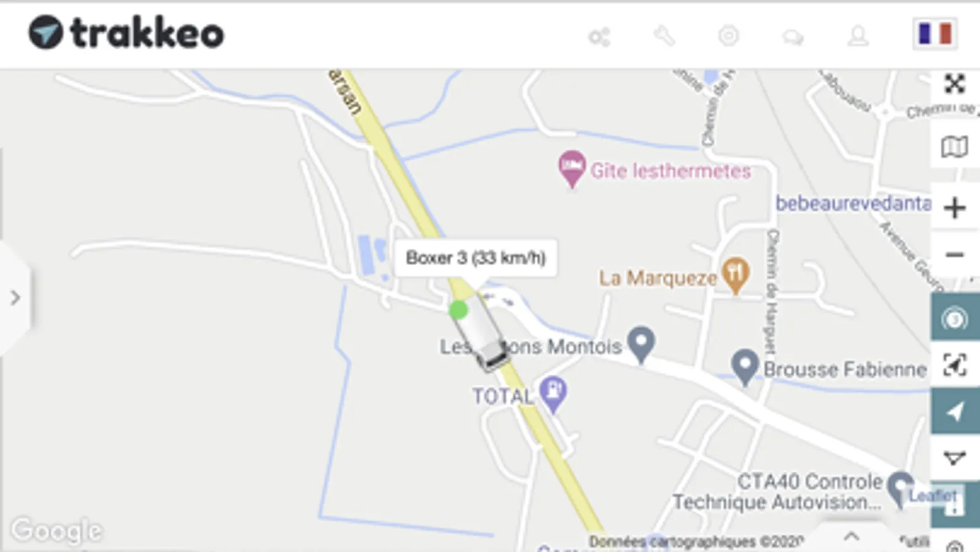Click the trakkeo logo
Screen dimensions: 980x552
[x=126, y=33]
